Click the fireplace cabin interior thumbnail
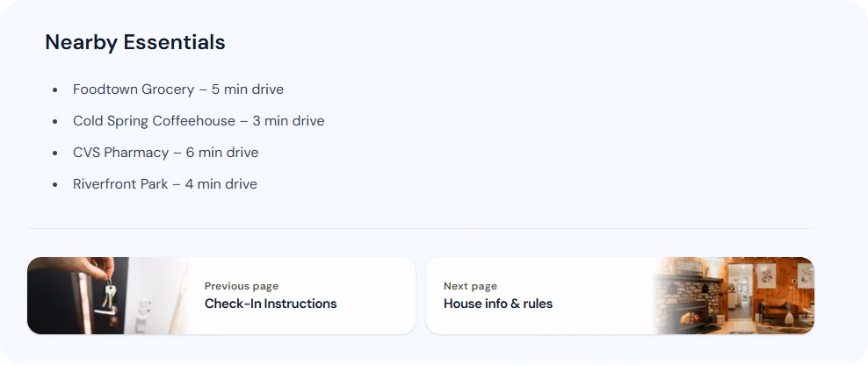 [733, 296]
